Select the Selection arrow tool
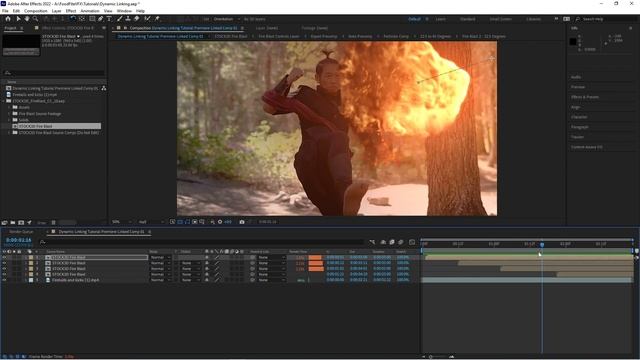The width and height of the screenshot is (640, 360). 18,19
